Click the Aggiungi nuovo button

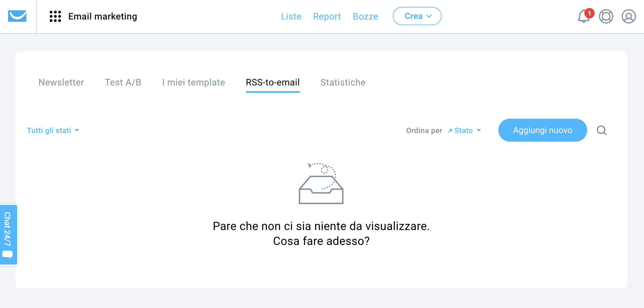point(542,130)
